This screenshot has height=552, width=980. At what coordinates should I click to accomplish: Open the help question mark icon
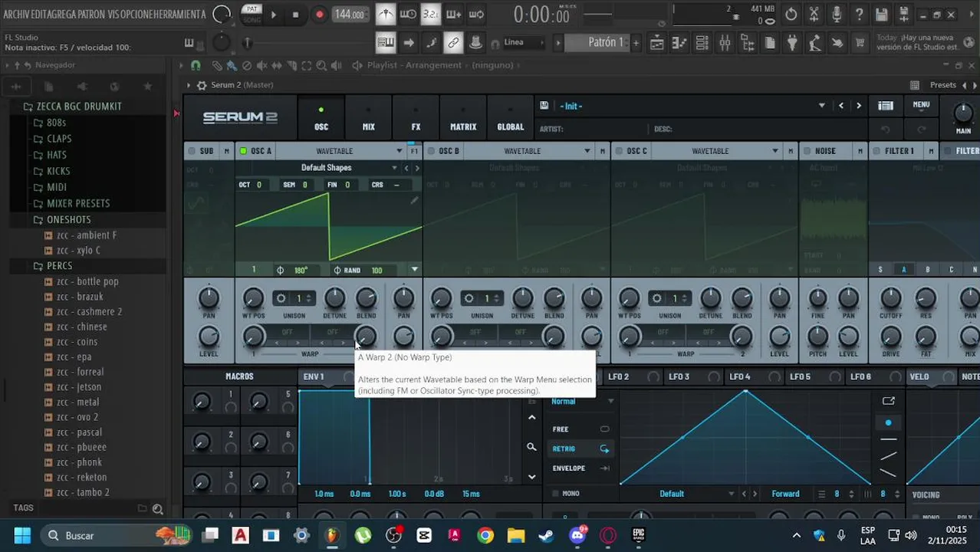859,15
